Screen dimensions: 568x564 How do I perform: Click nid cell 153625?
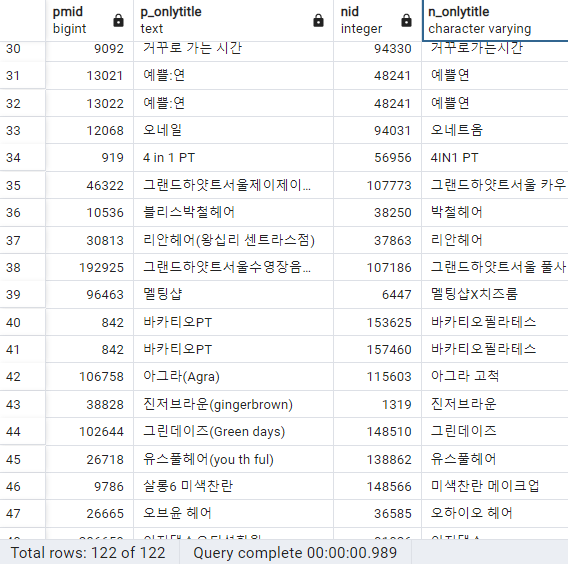coord(377,322)
